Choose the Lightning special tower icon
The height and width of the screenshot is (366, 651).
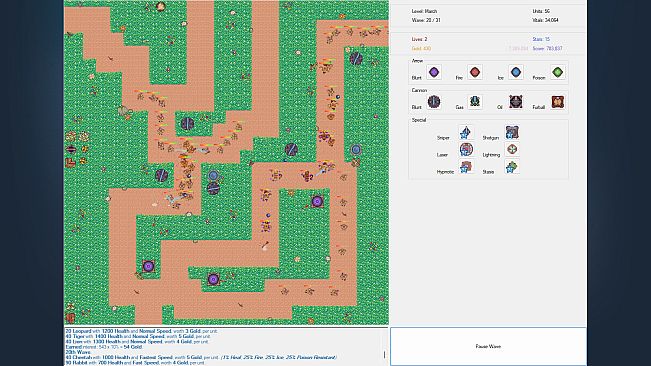(x=512, y=149)
